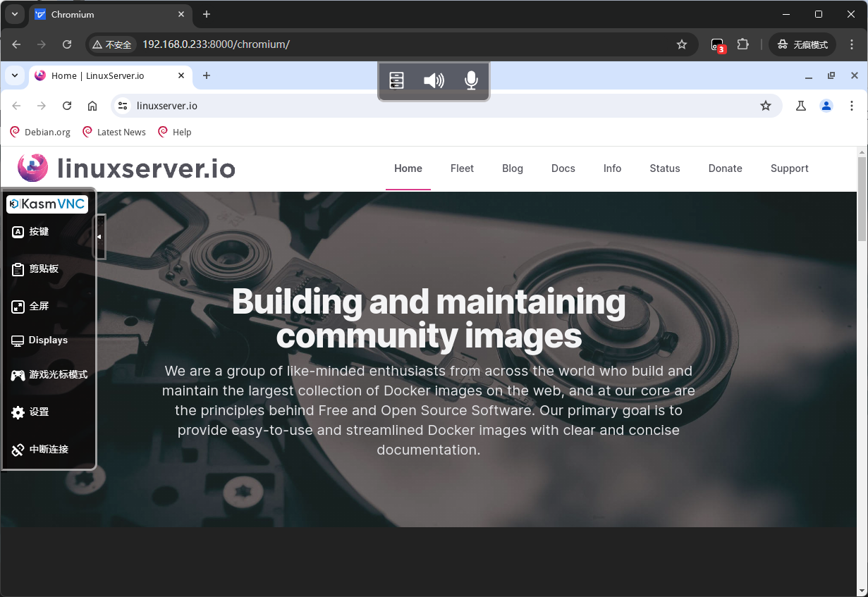Open the Status nav item
The image size is (868, 597).
tap(665, 168)
